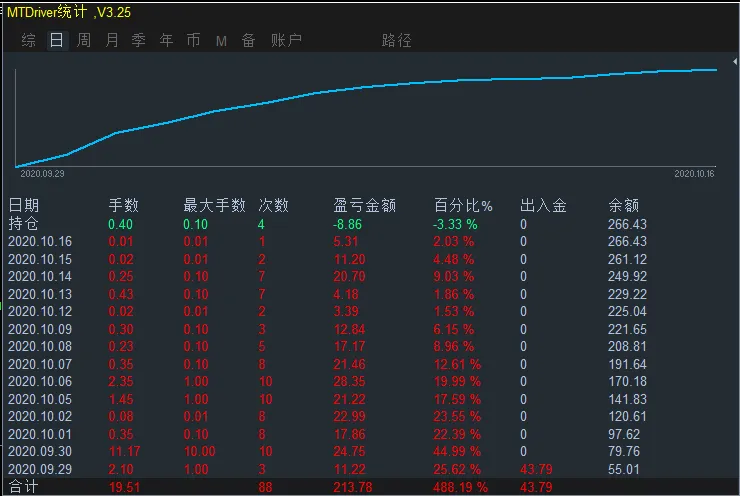Click the 249.92 balance value

(627, 277)
